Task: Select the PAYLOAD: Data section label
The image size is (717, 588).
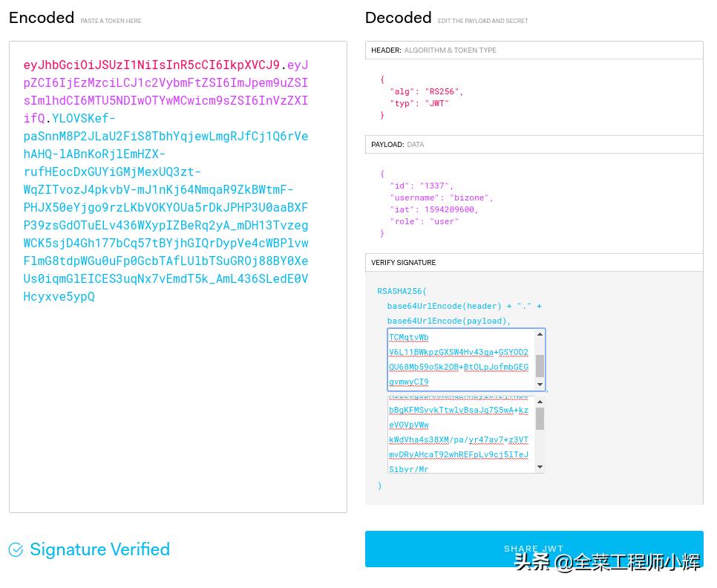Action: tap(397, 145)
